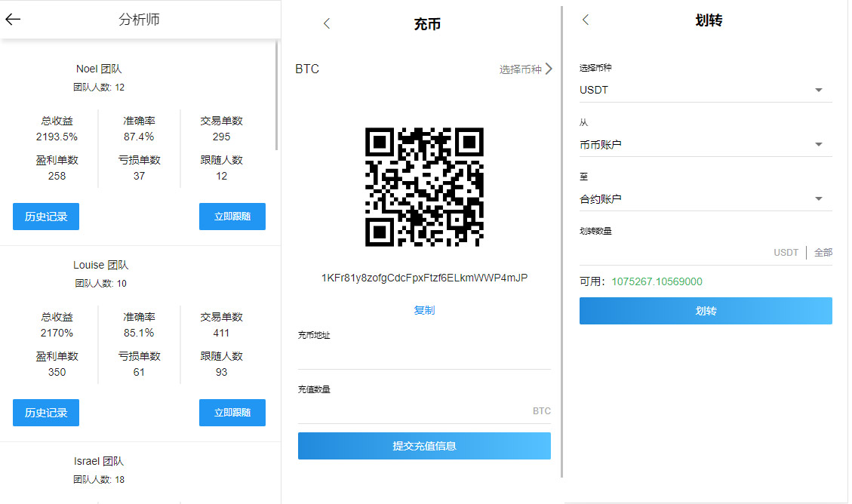Image resolution: width=852 pixels, height=504 pixels.
Task: Click Louise's 交易单数 value 411
Action: (x=221, y=333)
